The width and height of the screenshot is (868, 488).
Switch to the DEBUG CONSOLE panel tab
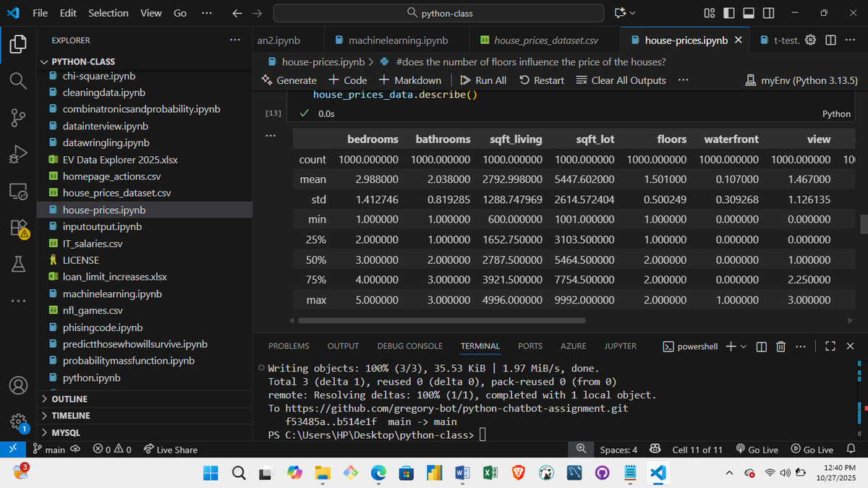(x=409, y=346)
